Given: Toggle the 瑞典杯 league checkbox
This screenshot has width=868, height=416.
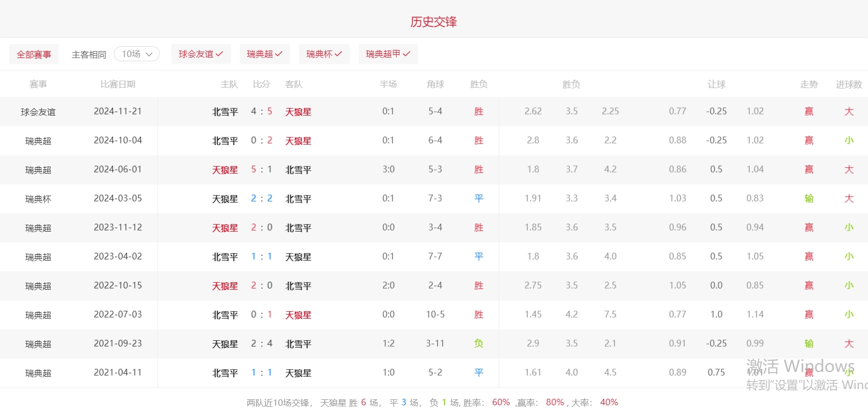Looking at the screenshot, I should click(324, 54).
